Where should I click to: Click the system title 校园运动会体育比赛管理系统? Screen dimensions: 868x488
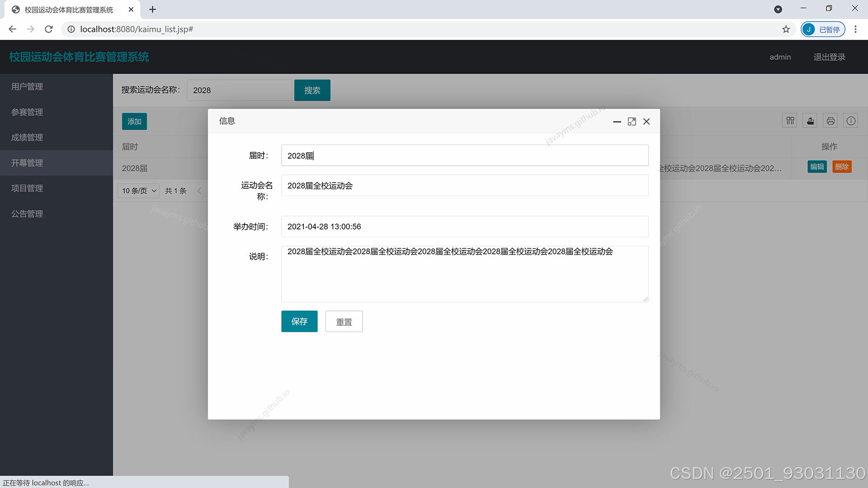click(x=79, y=57)
